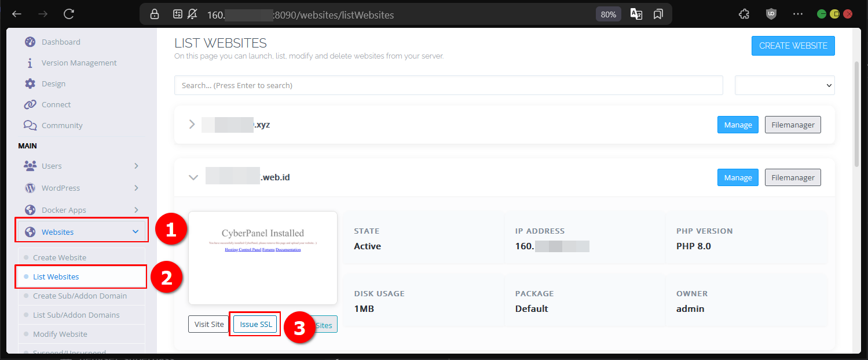Expand the WordPress sidebar menu
This screenshot has height=360, width=868.
coord(81,188)
